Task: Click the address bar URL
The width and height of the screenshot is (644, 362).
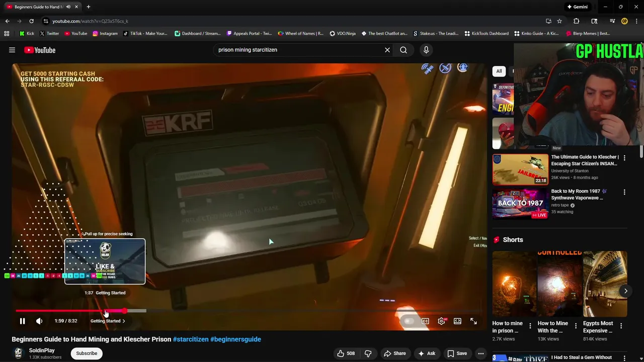Action: click(91, 21)
